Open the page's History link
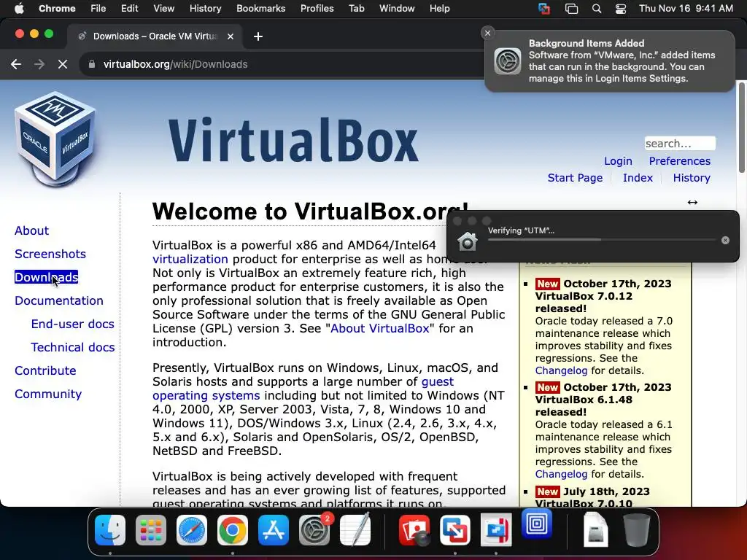The image size is (747, 560). click(x=692, y=178)
